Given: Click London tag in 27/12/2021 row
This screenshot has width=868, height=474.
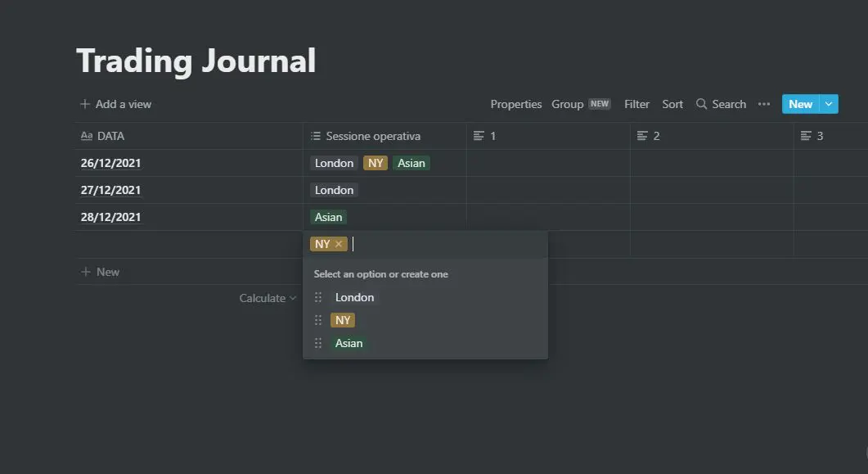Looking at the screenshot, I should coord(334,190).
